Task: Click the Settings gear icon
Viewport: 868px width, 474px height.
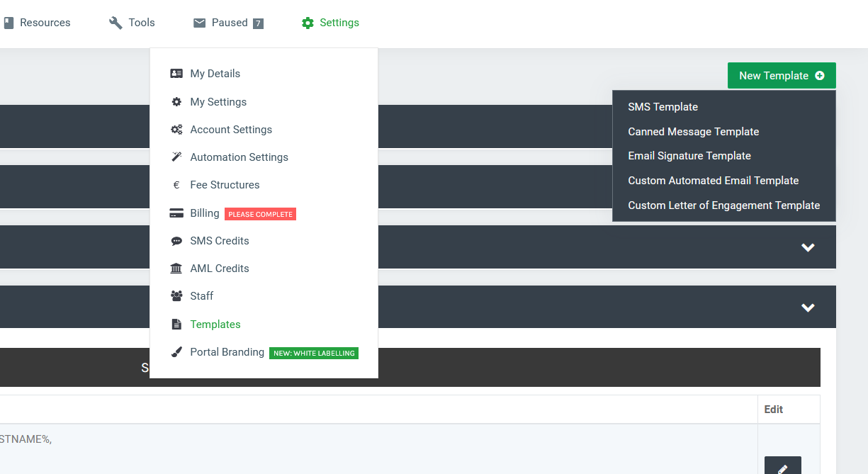Action: coord(308,23)
